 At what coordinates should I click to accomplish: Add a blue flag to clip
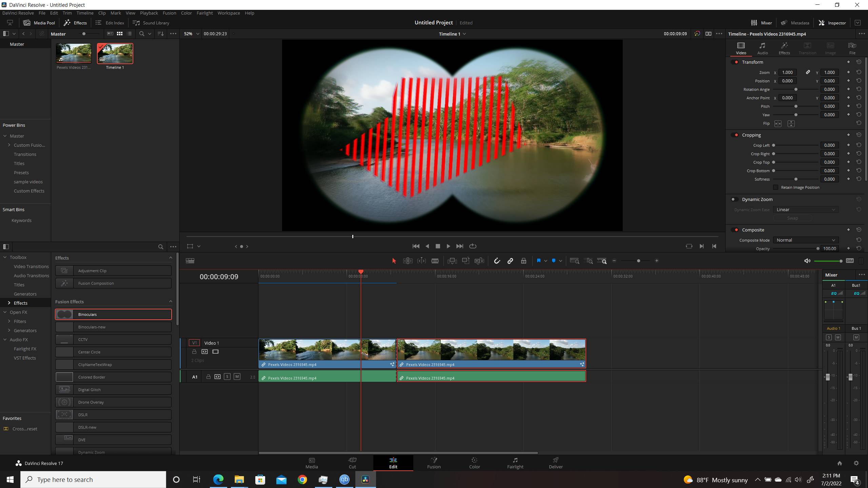538,261
